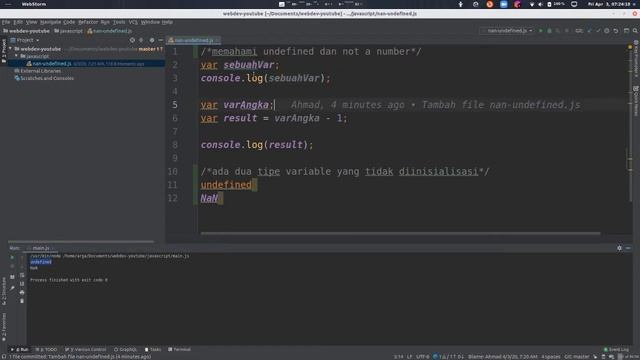Click 4 spaces indent setting in status bar

(551, 357)
